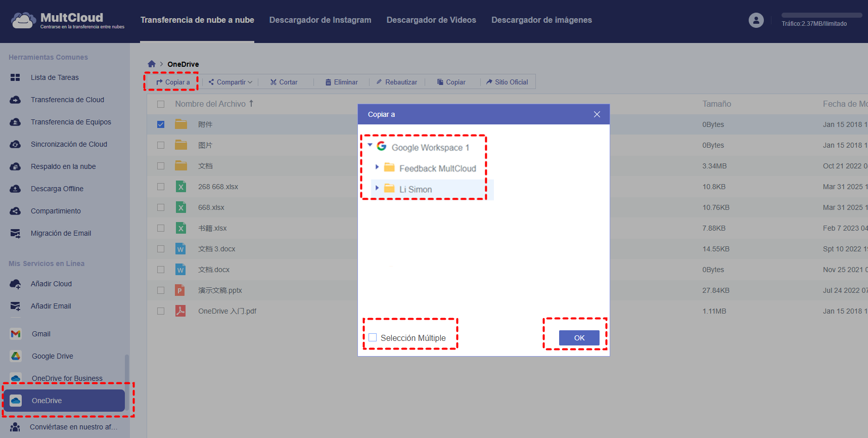Open Descargador de Videos tab

[431, 20]
